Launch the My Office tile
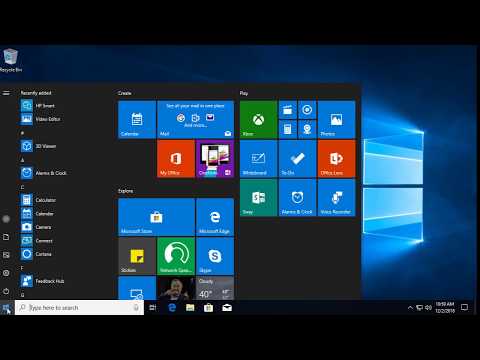The width and height of the screenshot is (480, 360). click(x=176, y=158)
